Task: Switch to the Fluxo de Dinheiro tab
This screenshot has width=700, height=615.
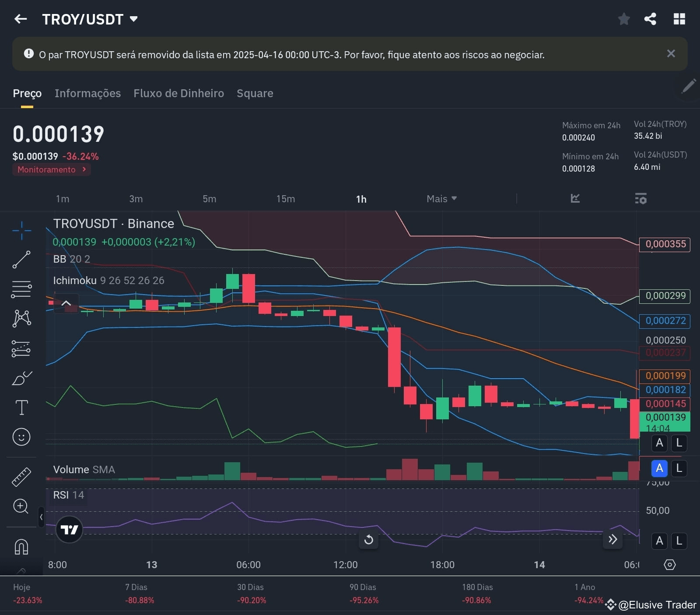Action: coord(178,93)
